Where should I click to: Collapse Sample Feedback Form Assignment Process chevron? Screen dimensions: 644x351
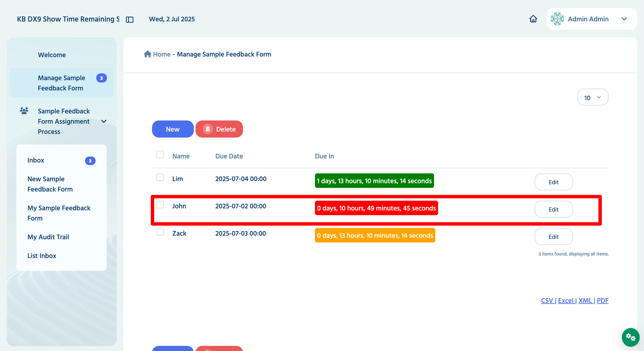[x=104, y=121]
